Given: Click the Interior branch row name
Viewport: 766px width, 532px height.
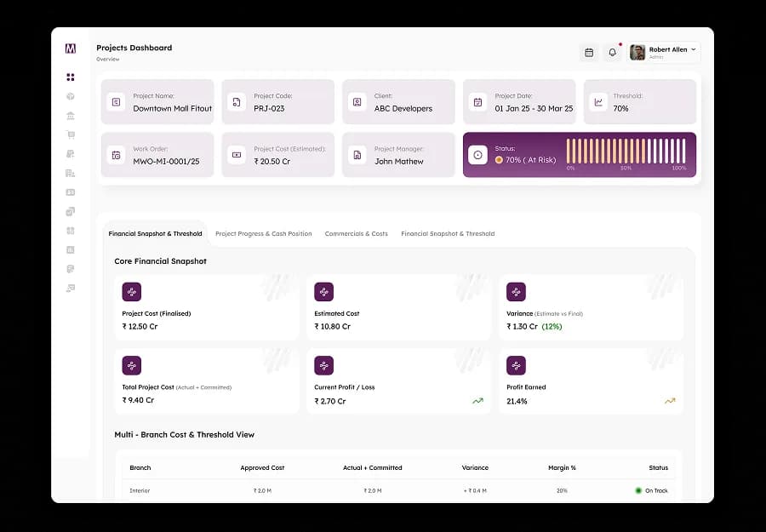Looking at the screenshot, I should (140, 490).
